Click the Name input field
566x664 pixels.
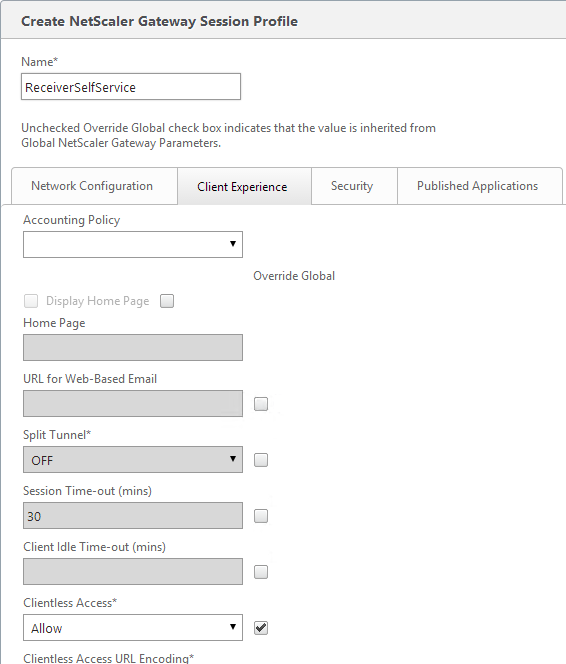131,87
